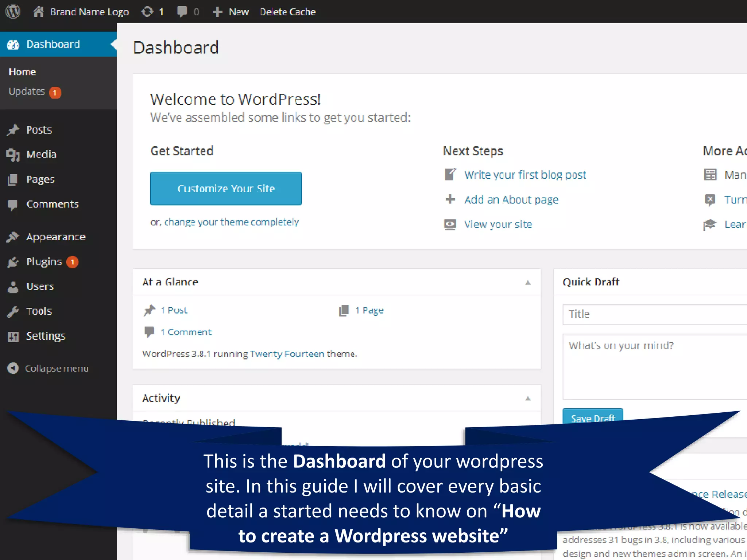Open the Media menu

click(42, 154)
